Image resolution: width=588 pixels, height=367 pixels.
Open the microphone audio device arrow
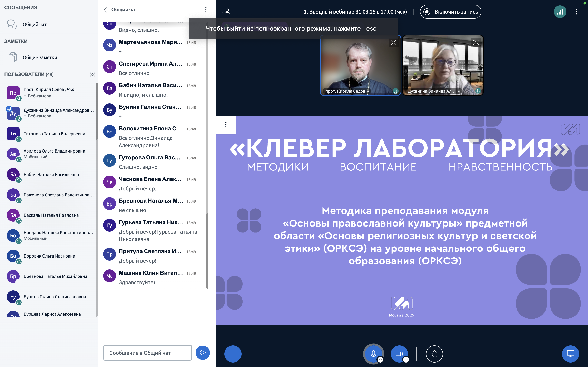[x=381, y=360]
